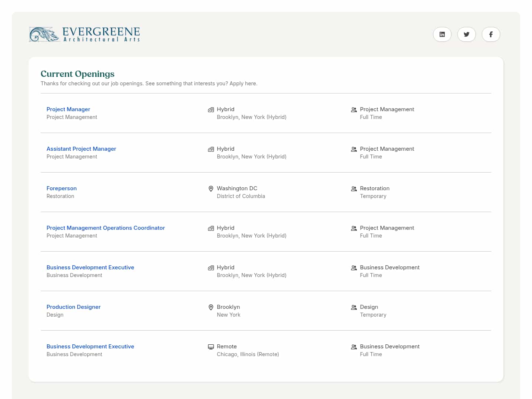Click hybrid icon in Operations Coordinator row

[211, 228]
